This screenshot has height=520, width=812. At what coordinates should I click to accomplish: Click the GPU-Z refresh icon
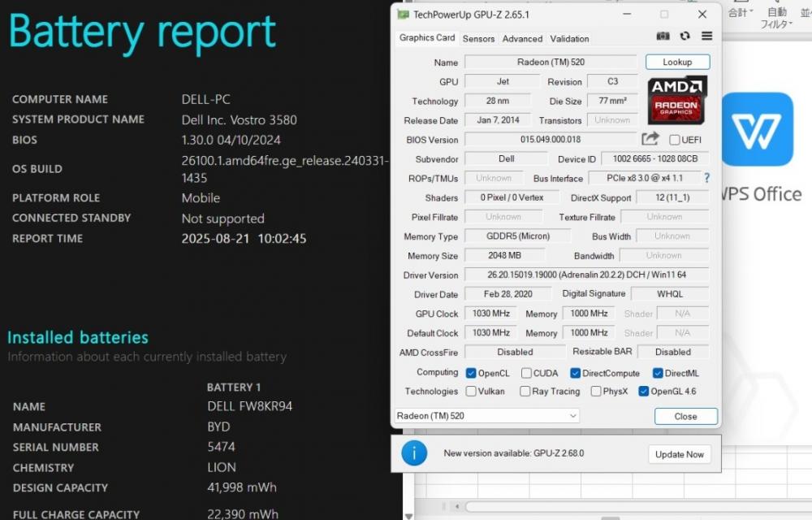pos(685,36)
